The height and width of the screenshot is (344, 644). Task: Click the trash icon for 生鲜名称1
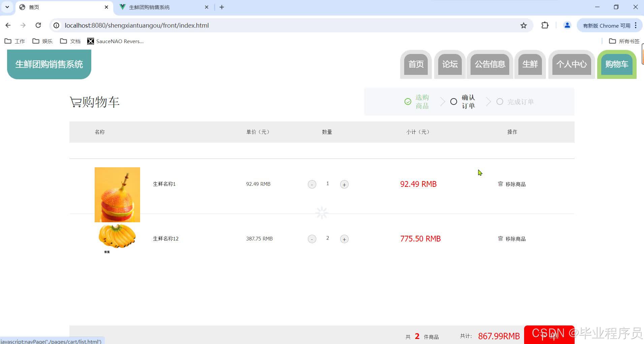point(501,183)
